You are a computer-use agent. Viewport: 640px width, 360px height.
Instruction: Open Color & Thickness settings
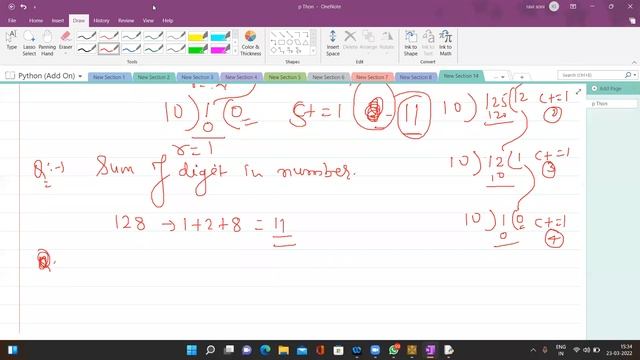pos(250,43)
